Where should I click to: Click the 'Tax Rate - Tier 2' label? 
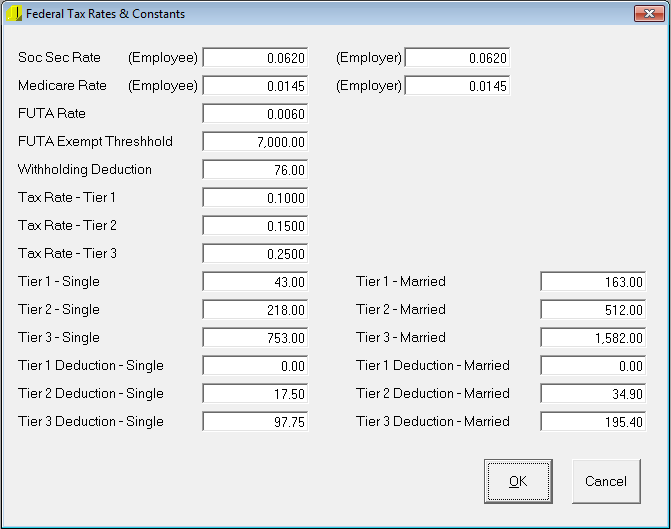click(67, 225)
